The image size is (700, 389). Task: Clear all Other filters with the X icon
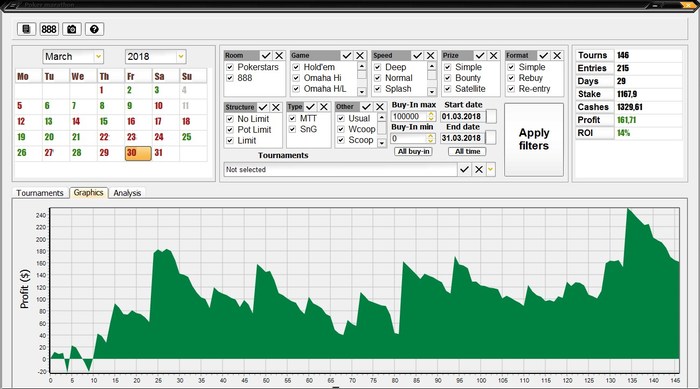pyautogui.click(x=379, y=107)
